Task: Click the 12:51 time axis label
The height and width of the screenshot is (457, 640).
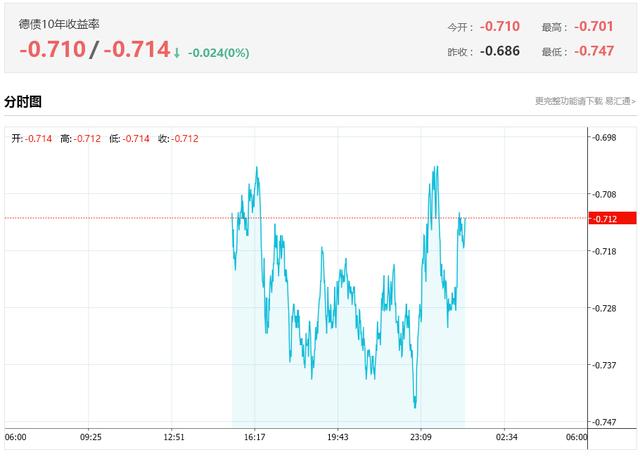Action: coord(174,437)
